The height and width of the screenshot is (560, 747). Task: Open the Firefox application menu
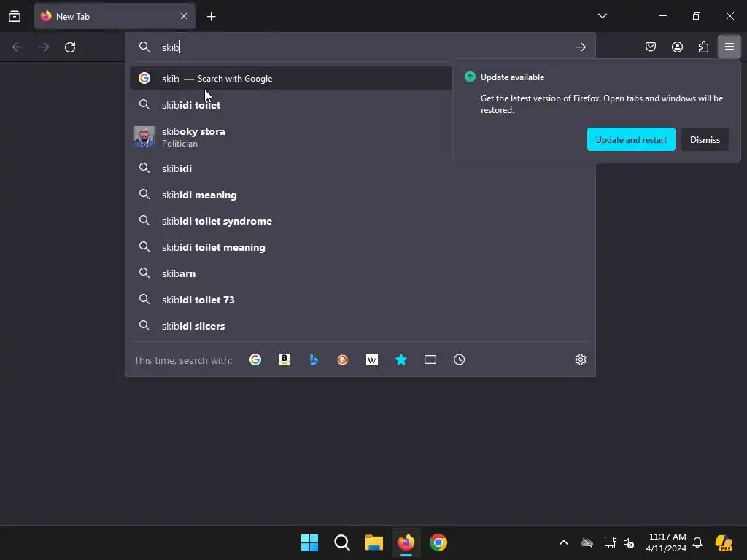pos(729,47)
